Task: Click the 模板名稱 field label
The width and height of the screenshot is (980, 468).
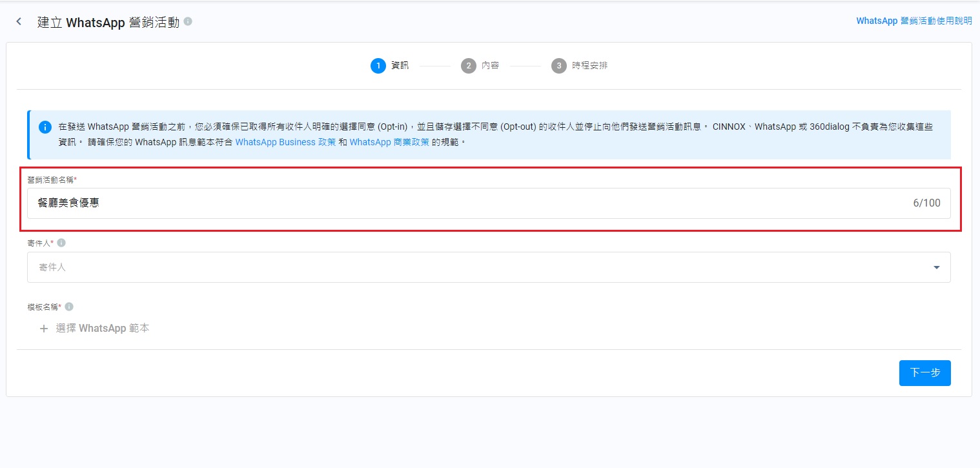Action: click(x=45, y=307)
